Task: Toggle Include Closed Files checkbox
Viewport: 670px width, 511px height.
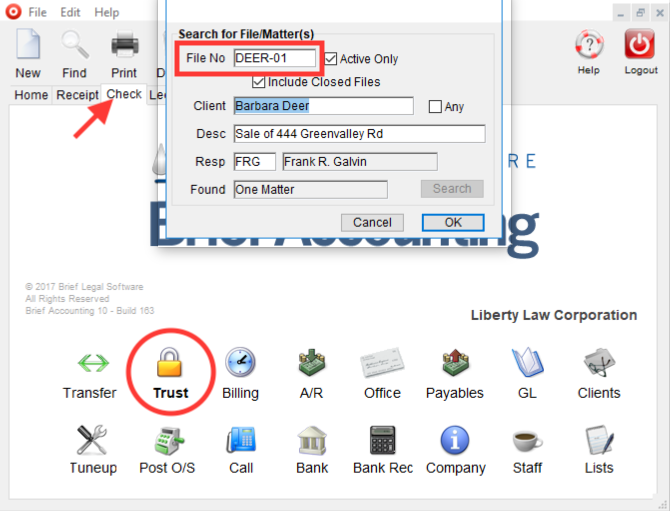Action: [x=259, y=82]
